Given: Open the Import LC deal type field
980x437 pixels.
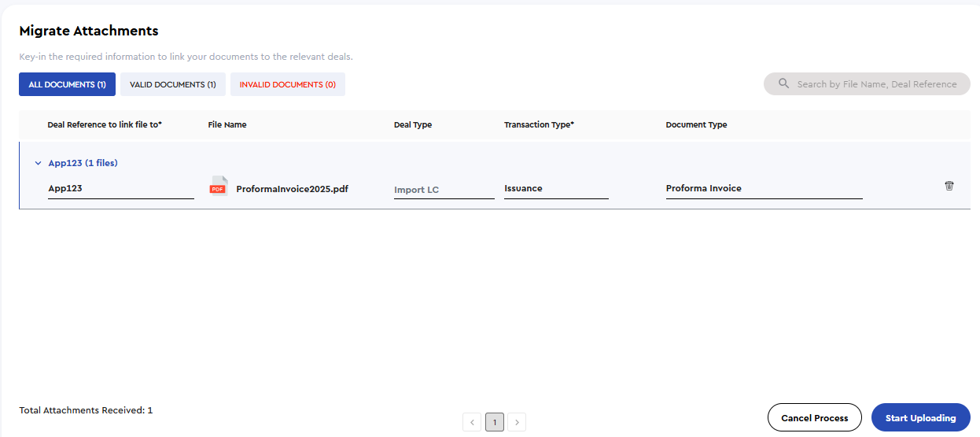Looking at the screenshot, I should pyautogui.click(x=444, y=190).
